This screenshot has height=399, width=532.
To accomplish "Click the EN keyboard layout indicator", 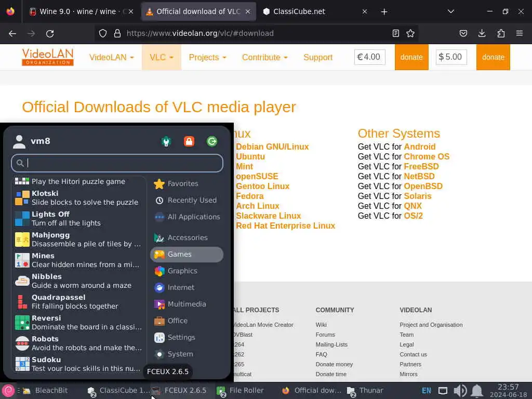I will [427, 391].
